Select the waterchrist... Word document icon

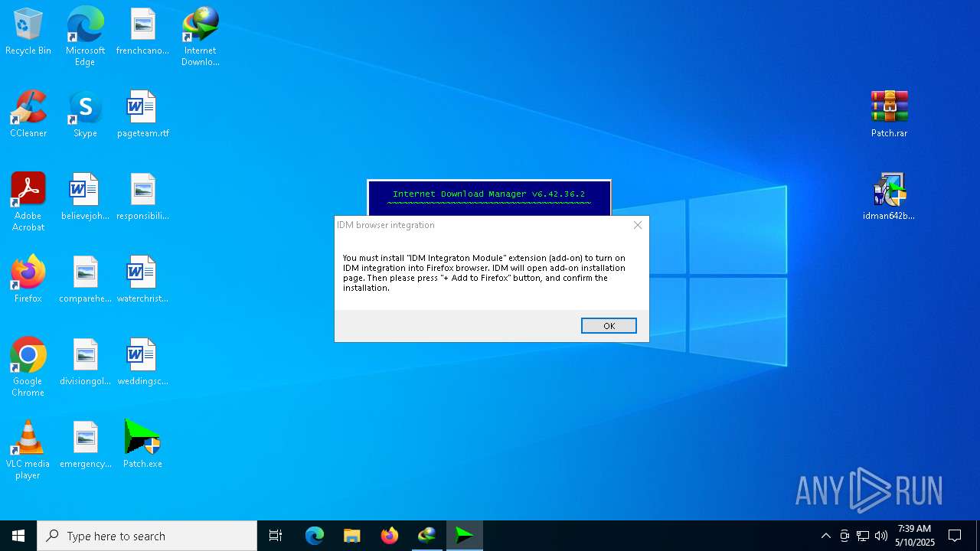click(x=142, y=280)
